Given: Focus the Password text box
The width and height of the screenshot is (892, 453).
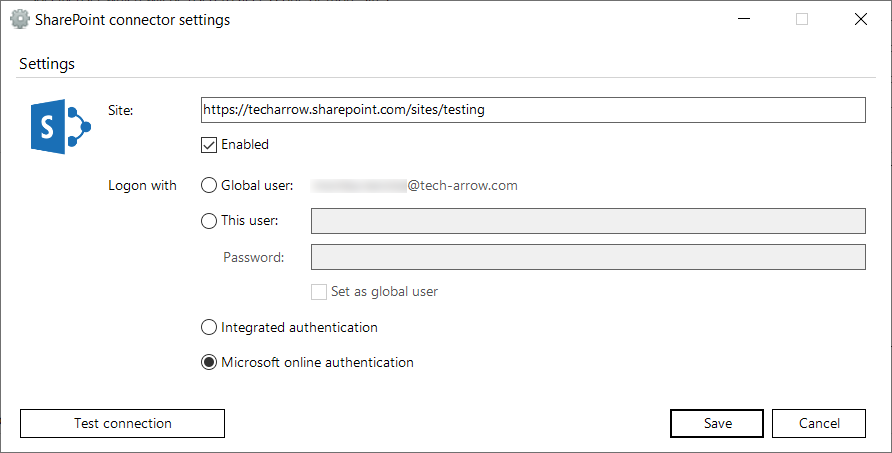Looking at the screenshot, I should click(x=588, y=257).
